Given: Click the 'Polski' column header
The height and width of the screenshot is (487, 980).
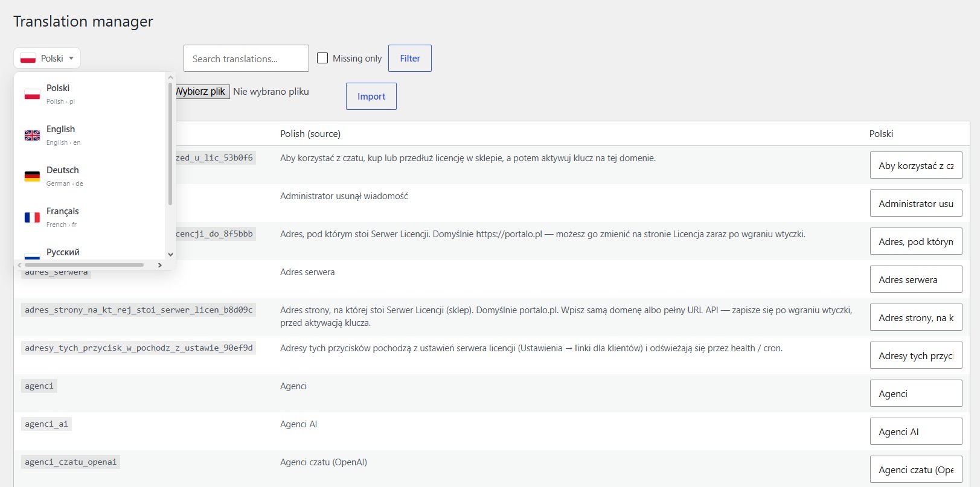Looking at the screenshot, I should tap(881, 133).
